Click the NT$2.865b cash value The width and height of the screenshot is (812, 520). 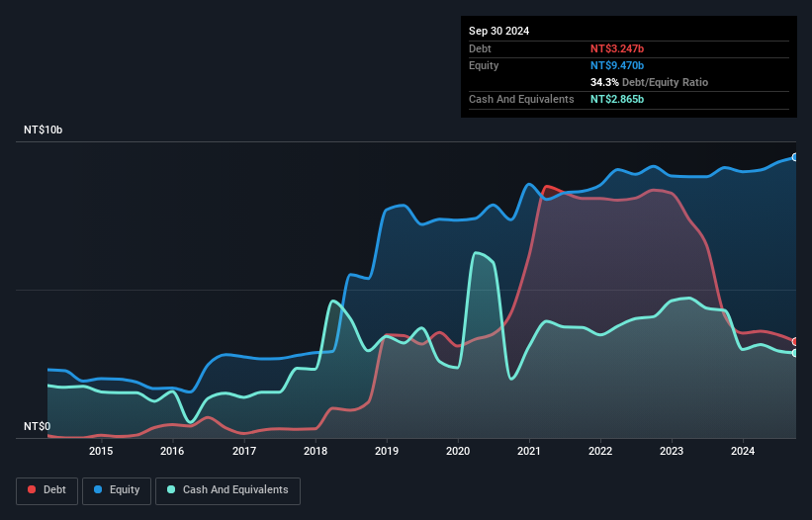617,99
